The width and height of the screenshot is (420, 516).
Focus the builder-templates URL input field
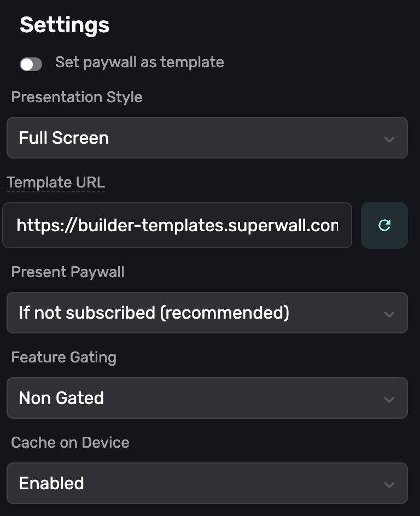coord(177,225)
